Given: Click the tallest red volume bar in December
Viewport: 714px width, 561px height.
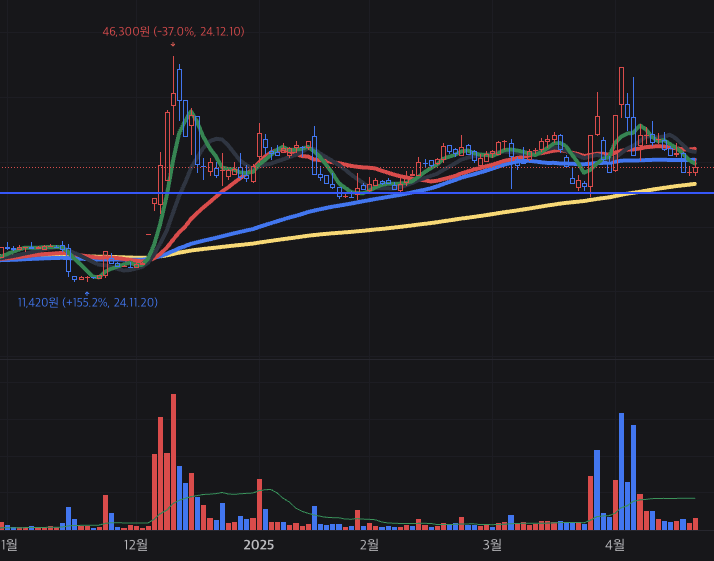Looking at the screenshot, I should click(x=173, y=462).
